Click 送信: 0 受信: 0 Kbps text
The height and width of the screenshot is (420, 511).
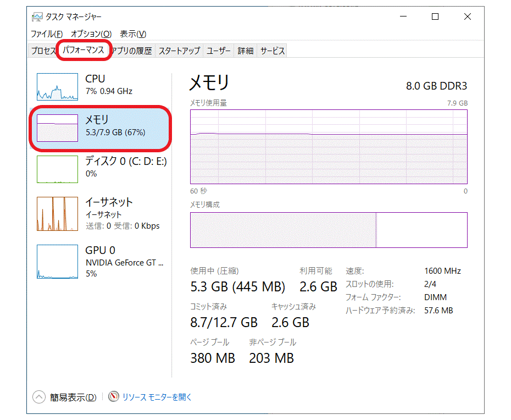(123, 225)
